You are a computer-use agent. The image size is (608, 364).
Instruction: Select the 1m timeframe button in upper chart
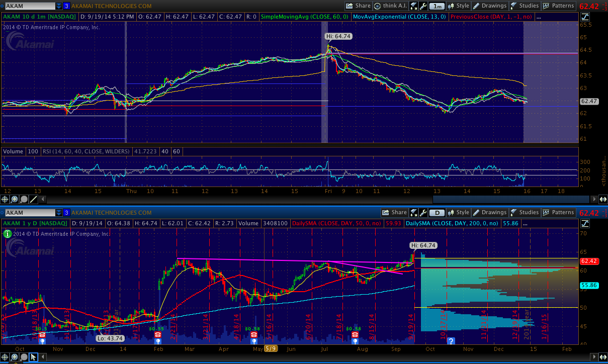click(x=437, y=6)
